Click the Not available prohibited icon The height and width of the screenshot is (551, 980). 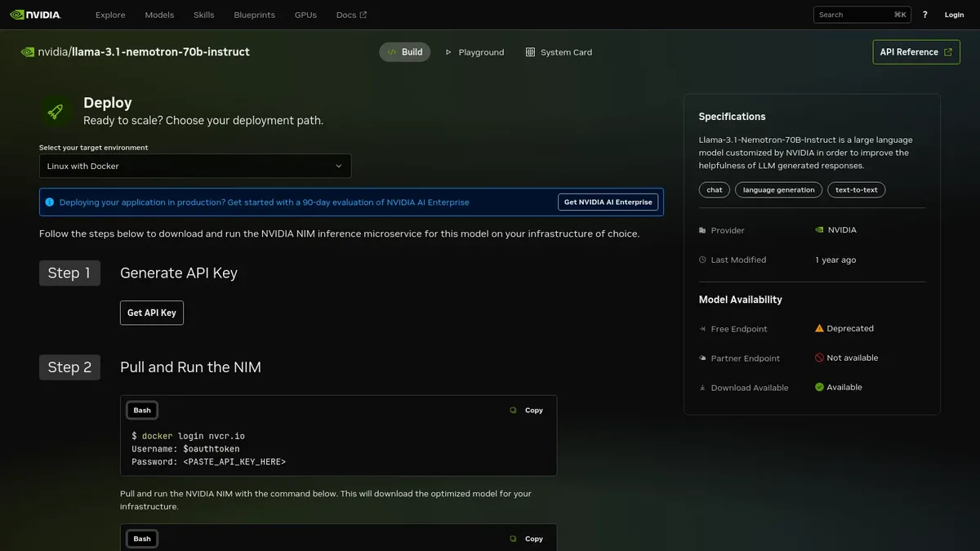(819, 358)
